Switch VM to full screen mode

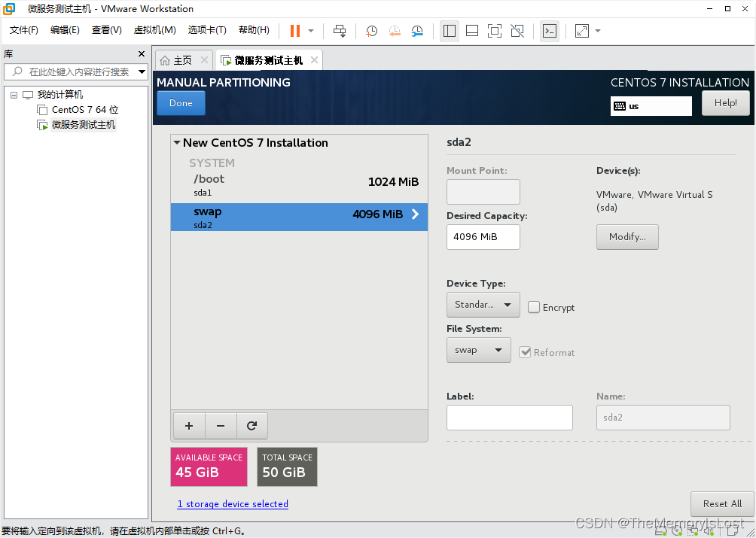tap(495, 31)
